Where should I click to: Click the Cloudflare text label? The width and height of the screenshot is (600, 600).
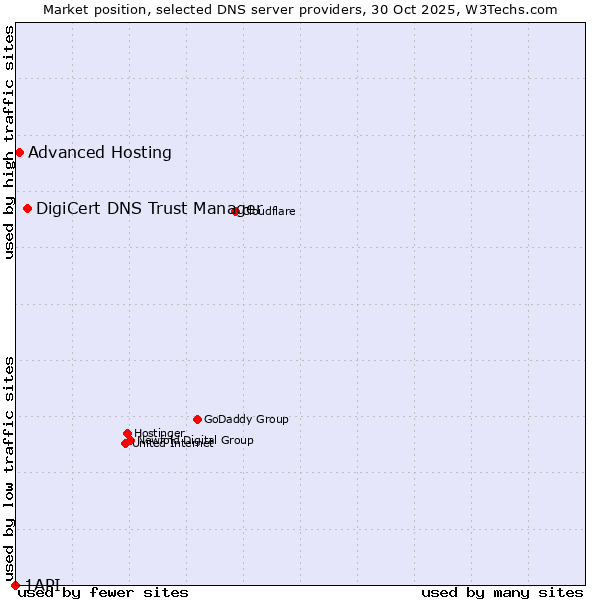(x=269, y=211)
